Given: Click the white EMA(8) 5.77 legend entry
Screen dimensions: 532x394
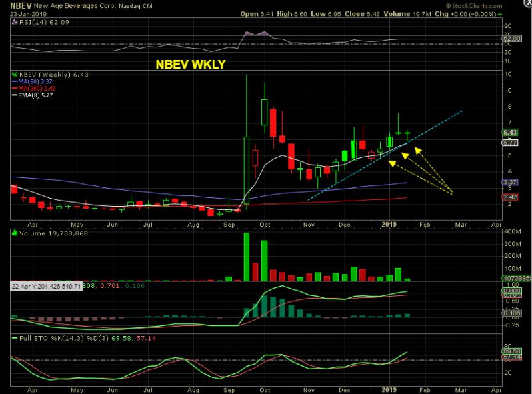Looking at the screenshot, I should pos(32,95).
